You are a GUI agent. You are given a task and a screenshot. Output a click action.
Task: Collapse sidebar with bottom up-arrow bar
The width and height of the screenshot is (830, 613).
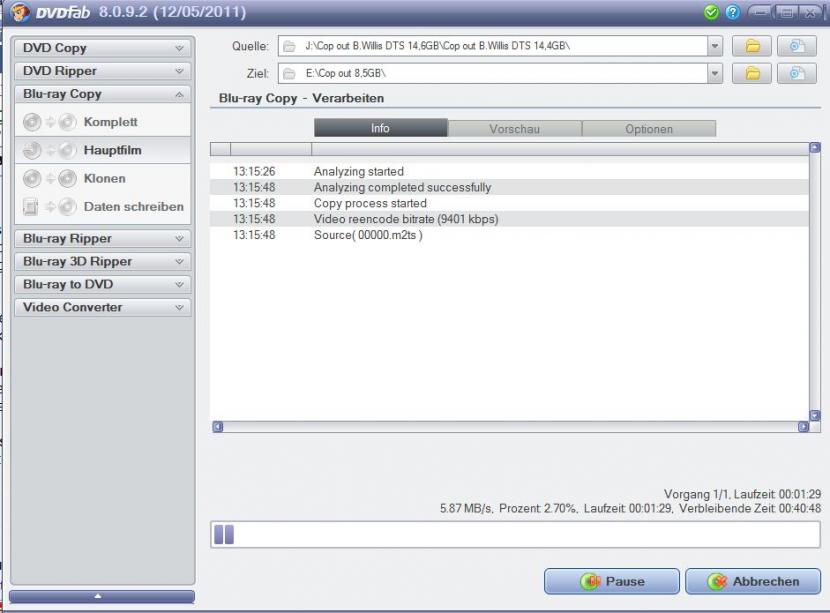(102, 597)
